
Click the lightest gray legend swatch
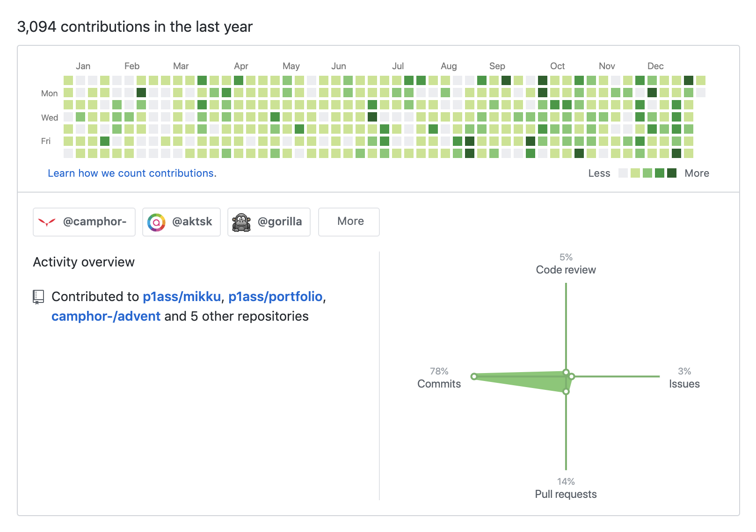tap(623, 173)
